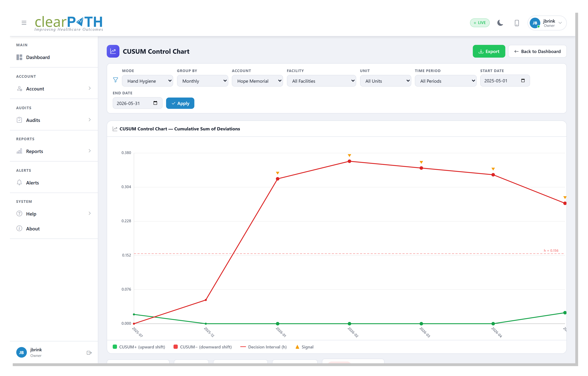Toggle CUSUM+ (upward shift) legend item
Image resolution: width=588 pixels, height=376 pixels.
pyautogui.click(x=139, y=347)
